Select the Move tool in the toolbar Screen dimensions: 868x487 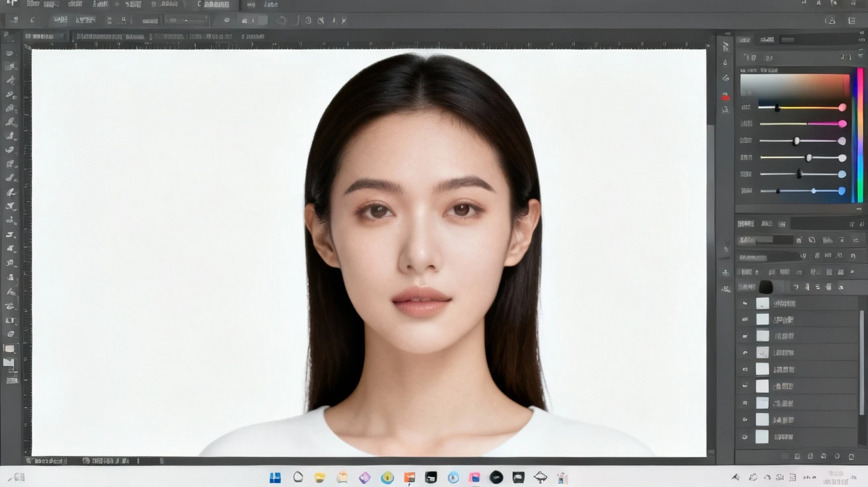click(x=11, y=53)
